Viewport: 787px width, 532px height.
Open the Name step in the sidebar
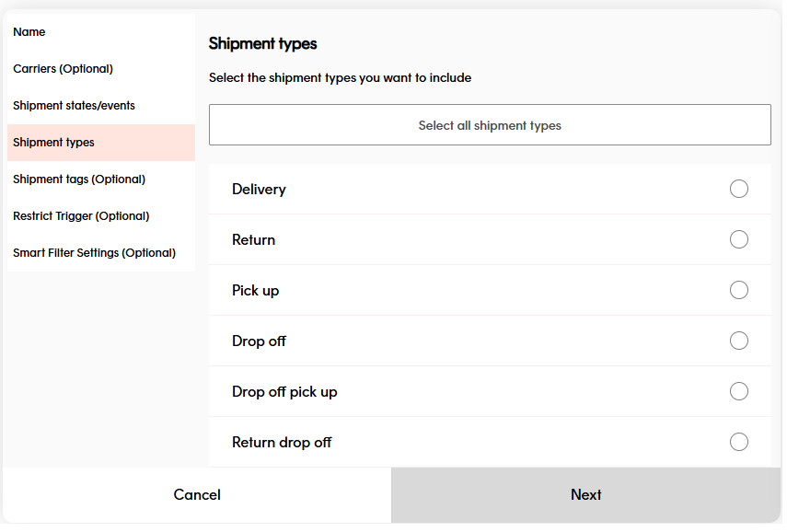(29, 31)
